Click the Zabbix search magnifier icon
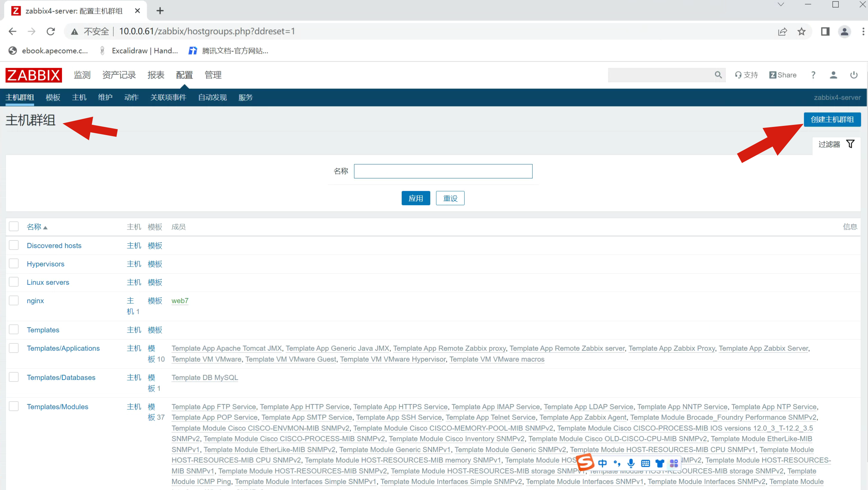 (x=718, y=75)
